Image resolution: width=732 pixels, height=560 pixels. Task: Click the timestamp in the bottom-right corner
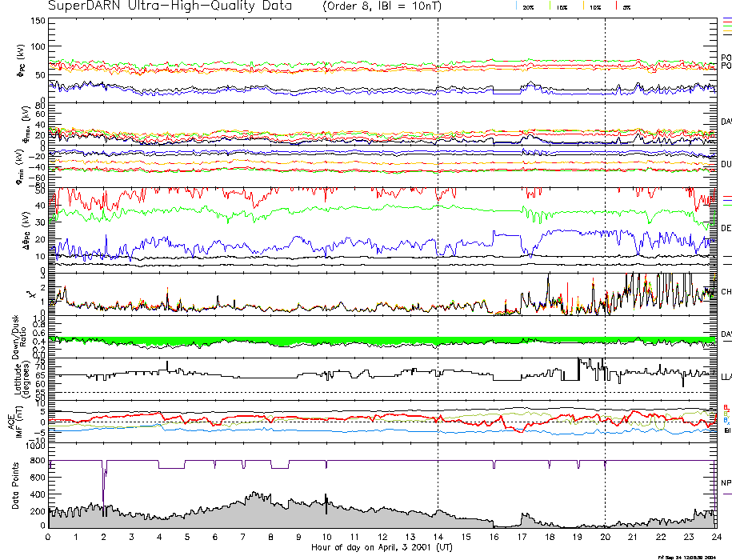694,556
